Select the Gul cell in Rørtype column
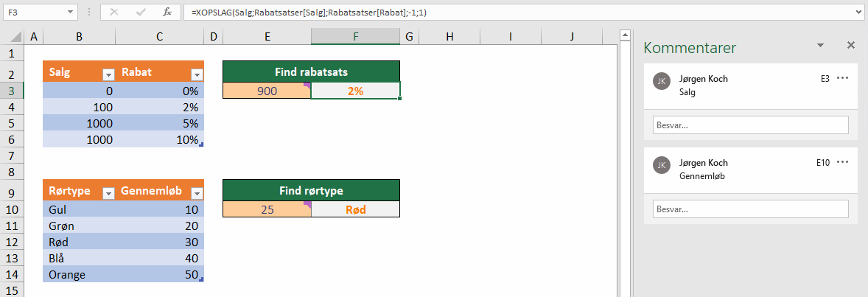868x297 pixels. (79, 209)
